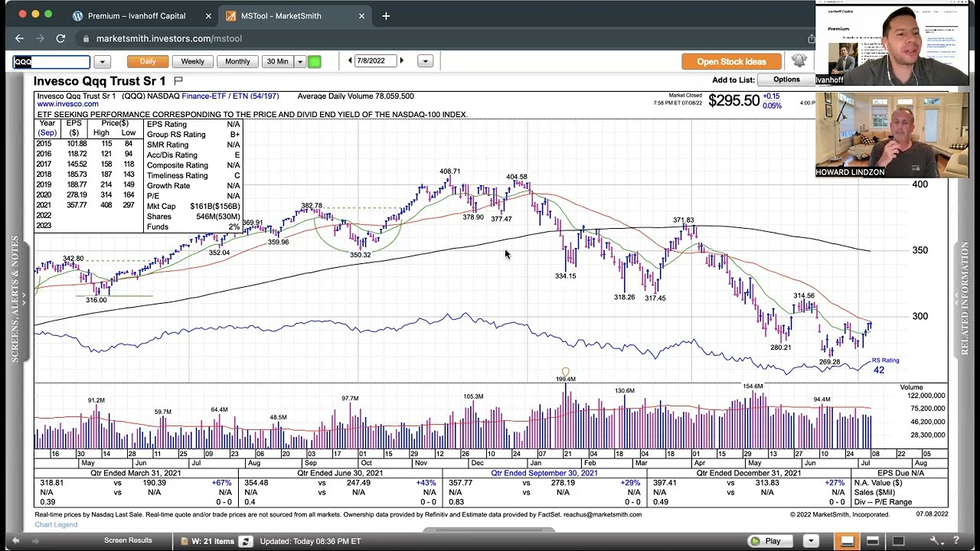980x551 pixels.
Task: Open the dropdown next to Play button
Action: (810, 541)
